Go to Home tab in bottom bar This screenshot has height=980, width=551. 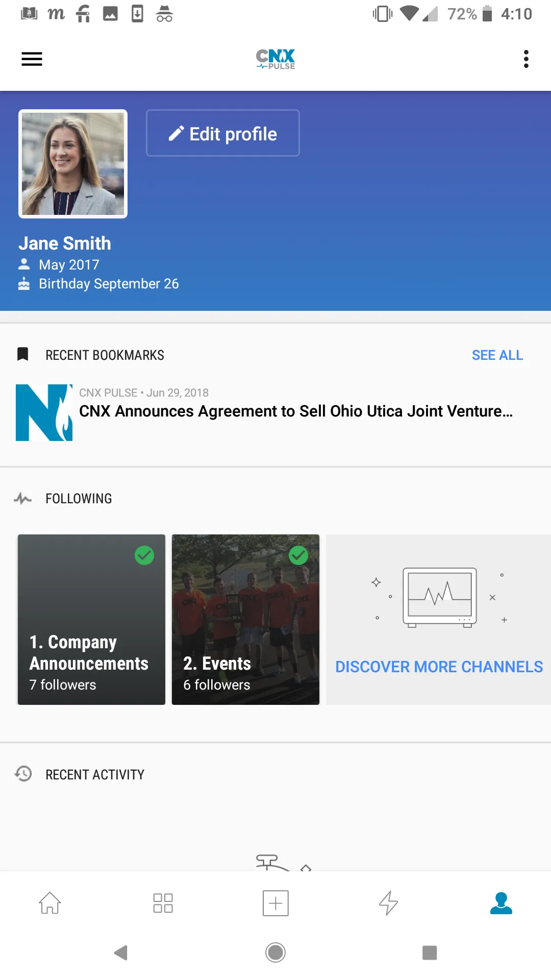(x=50, y=902)
